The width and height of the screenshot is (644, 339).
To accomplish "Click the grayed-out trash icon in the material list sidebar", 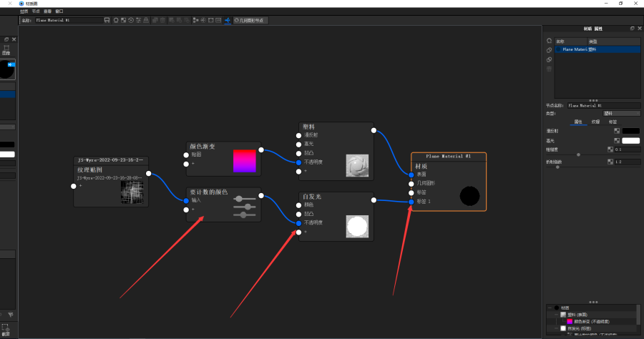I will click(x=549, y=69).
